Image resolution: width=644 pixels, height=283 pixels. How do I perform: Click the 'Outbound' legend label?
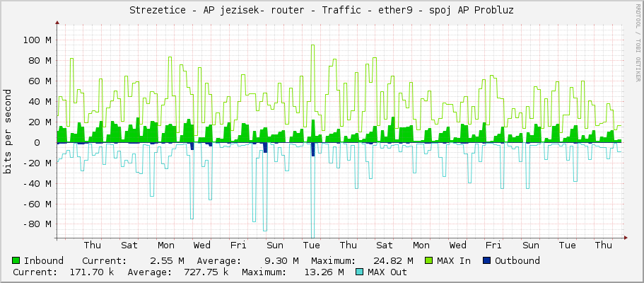tap(517, 261)
